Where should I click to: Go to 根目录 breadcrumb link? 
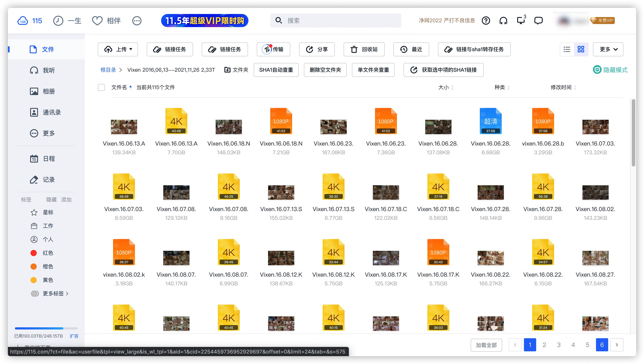coord(108,70)
